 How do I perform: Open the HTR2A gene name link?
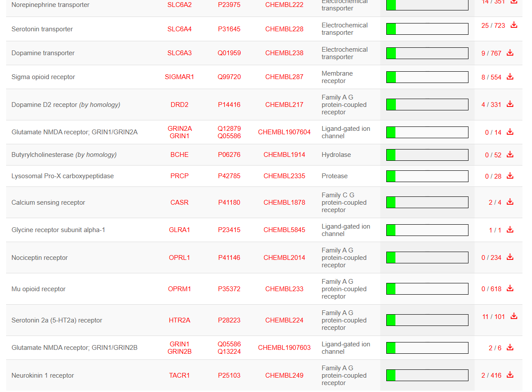click(x=179, y=320)
